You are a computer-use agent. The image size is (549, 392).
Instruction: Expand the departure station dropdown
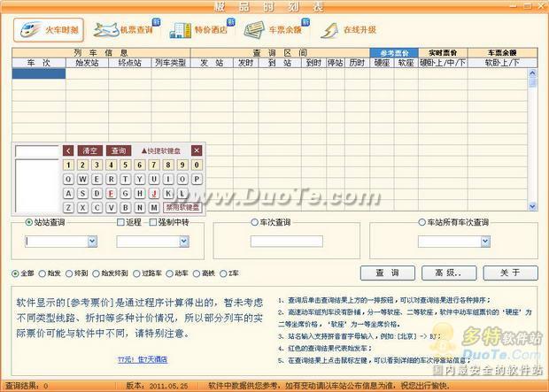[92, 242]
